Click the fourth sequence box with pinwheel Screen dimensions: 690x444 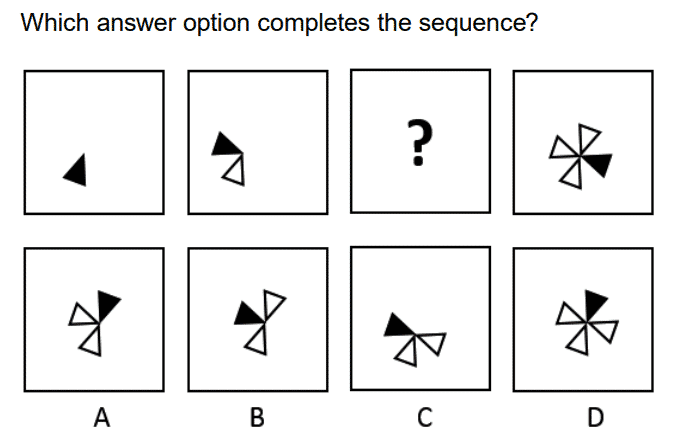(584, 141)
